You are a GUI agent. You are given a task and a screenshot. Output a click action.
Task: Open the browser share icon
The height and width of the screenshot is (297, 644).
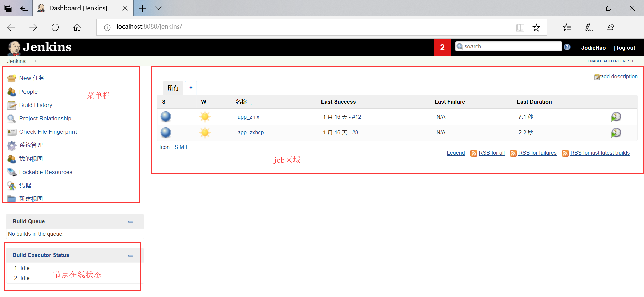(610, 27)
